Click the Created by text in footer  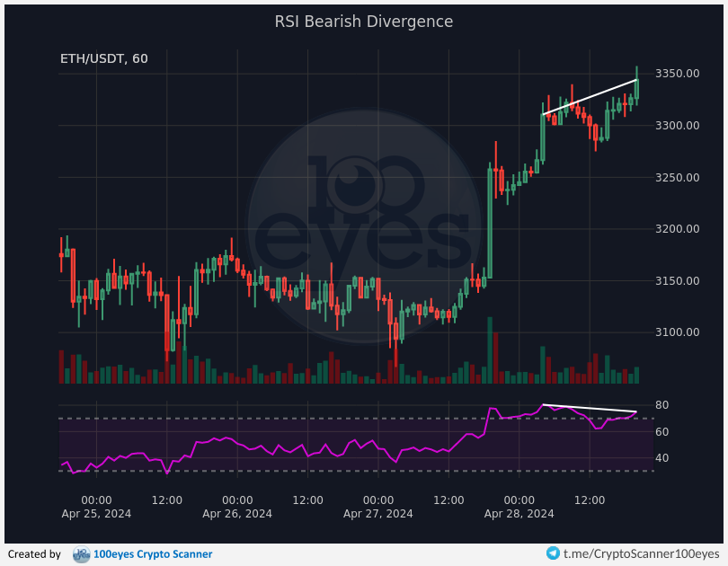[34, 554]
